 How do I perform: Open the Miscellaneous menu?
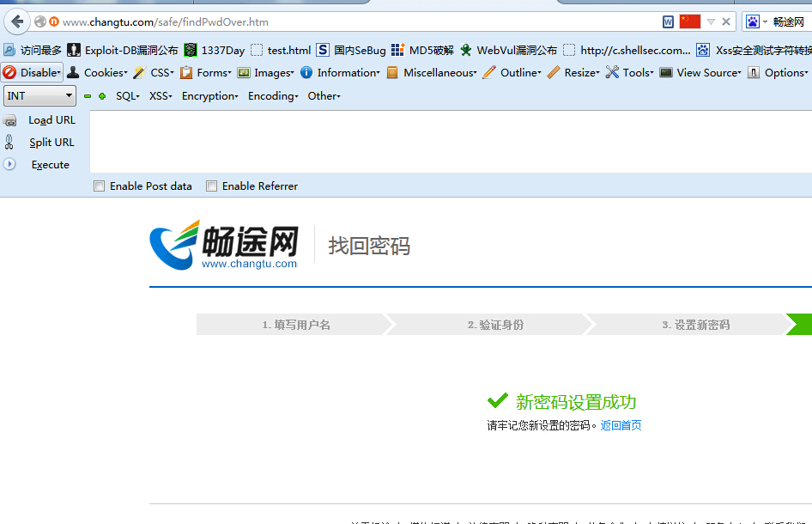(x=432, y=72)
